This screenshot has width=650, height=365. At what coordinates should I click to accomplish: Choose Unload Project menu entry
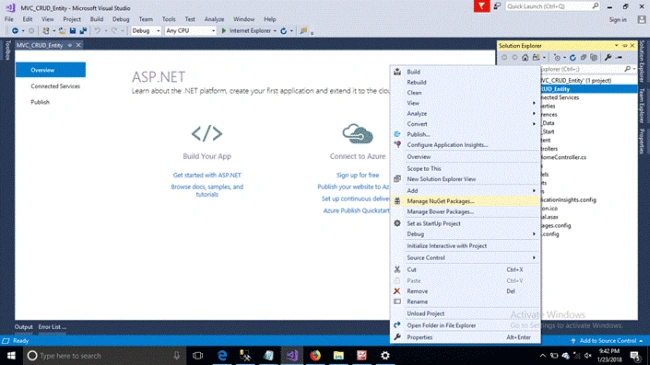point(466,314)
